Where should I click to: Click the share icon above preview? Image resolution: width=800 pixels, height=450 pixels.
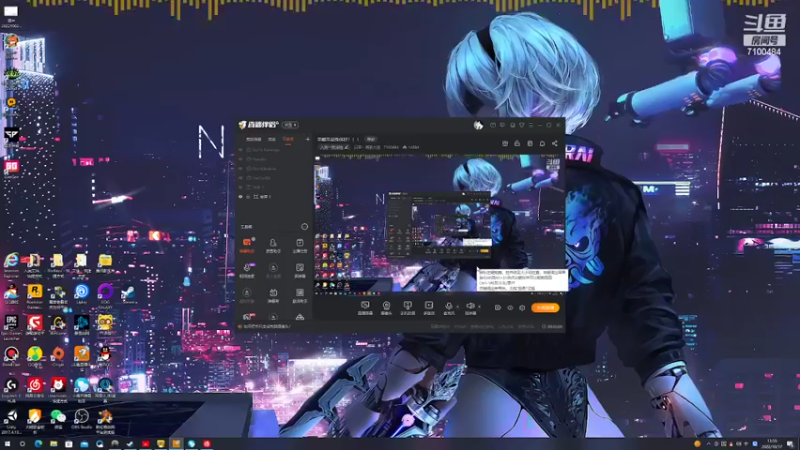pos(555,143)
